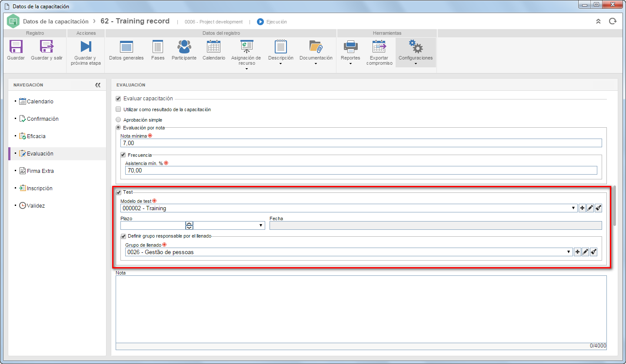Check Utilizar como resultado de la capacitación
The width and height of the screenshot is (626, 364).
[x=118, y=109]
